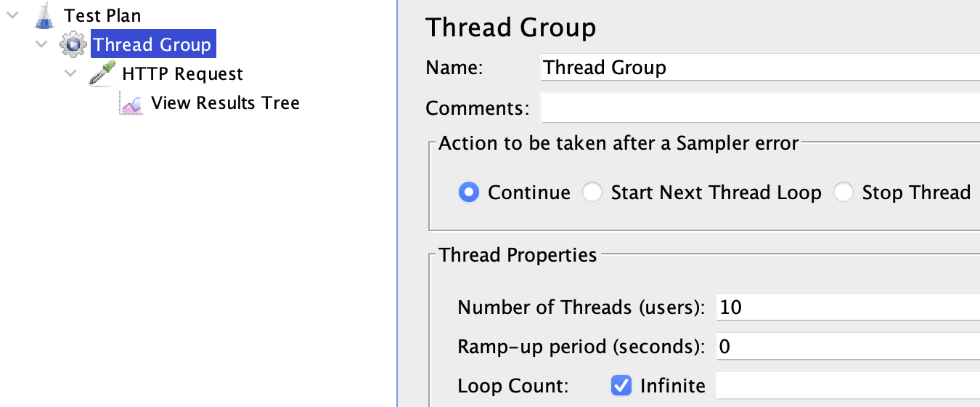
Task: Collapse the HTTP Request node chevron
Action: (x=70, y=74)
